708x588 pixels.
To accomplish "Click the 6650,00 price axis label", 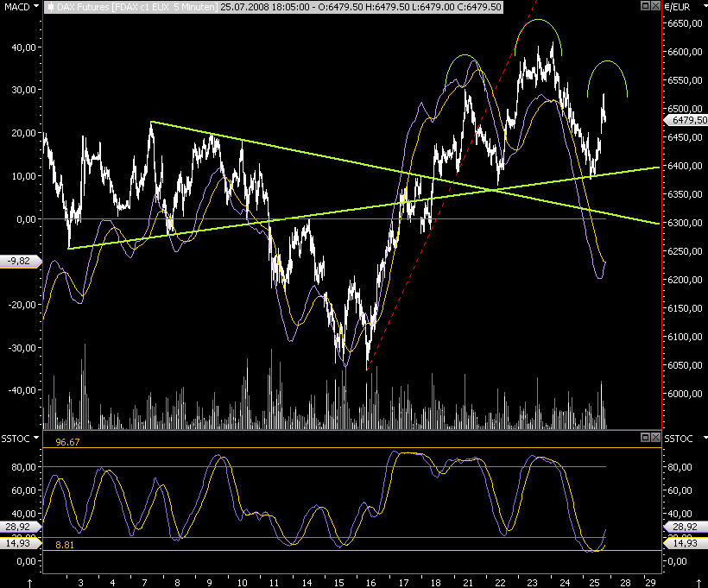I will click(x=685, y=23).
